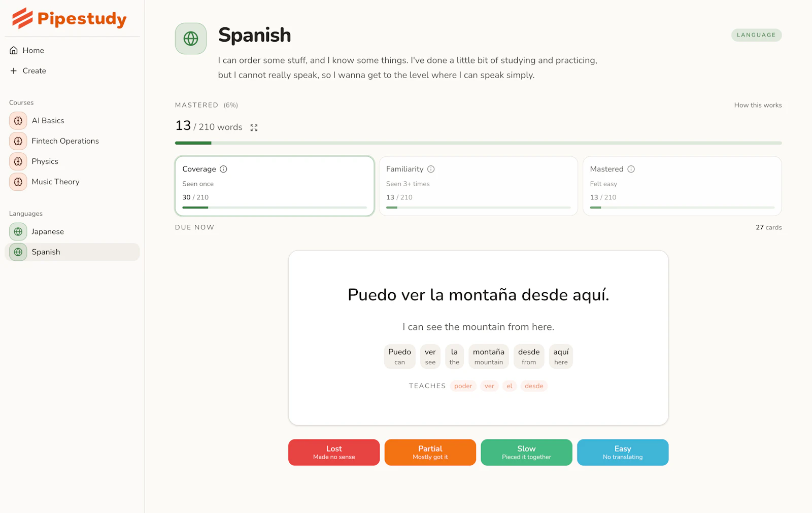The width and height of the screenshot is (812, 513).
Task: Click the ver teaches tag
Action: 489,386
